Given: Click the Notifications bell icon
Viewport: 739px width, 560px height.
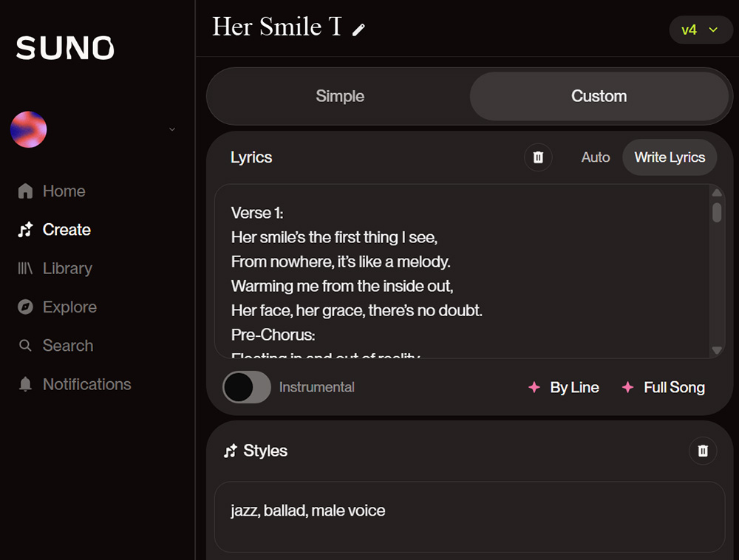Looking at the screenshot, I should (x=25, y=384).
